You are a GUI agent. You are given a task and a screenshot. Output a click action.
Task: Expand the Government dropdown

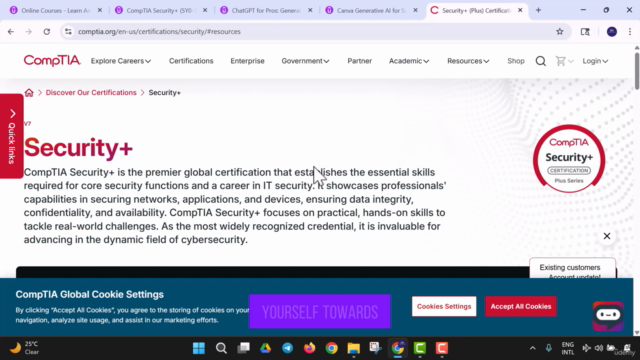point(305,61)
